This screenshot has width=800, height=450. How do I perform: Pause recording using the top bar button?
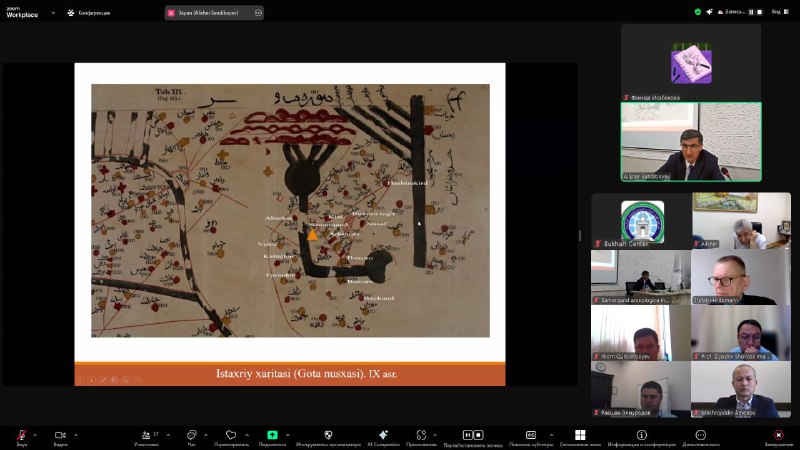(751, 12)
